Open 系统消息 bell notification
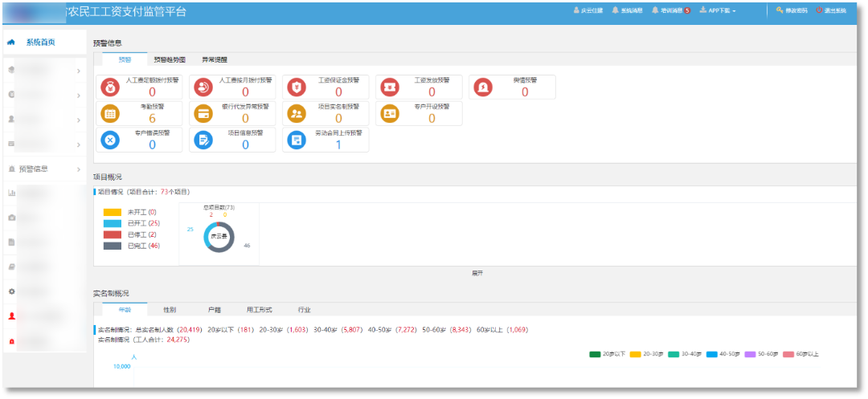 click(x=627, y=10)
